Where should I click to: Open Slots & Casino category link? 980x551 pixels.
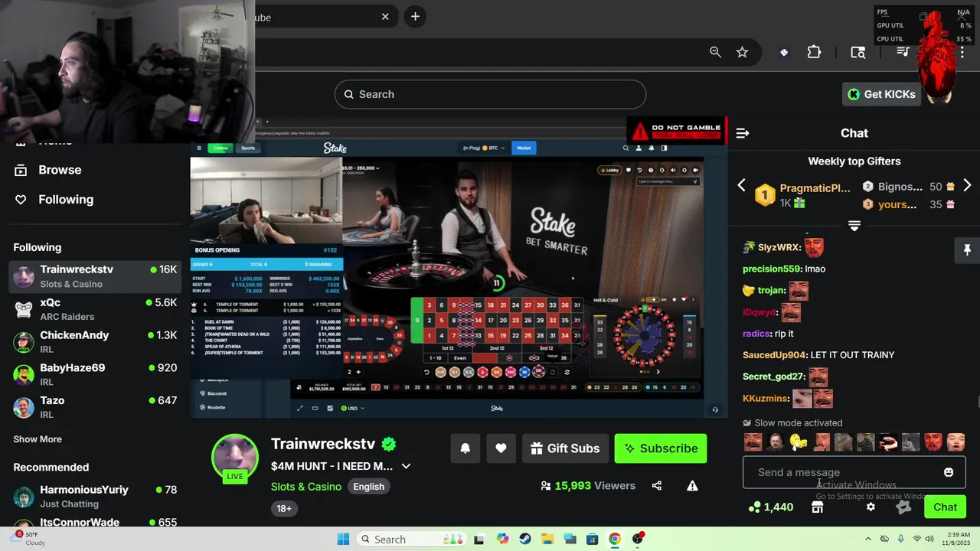306,487
